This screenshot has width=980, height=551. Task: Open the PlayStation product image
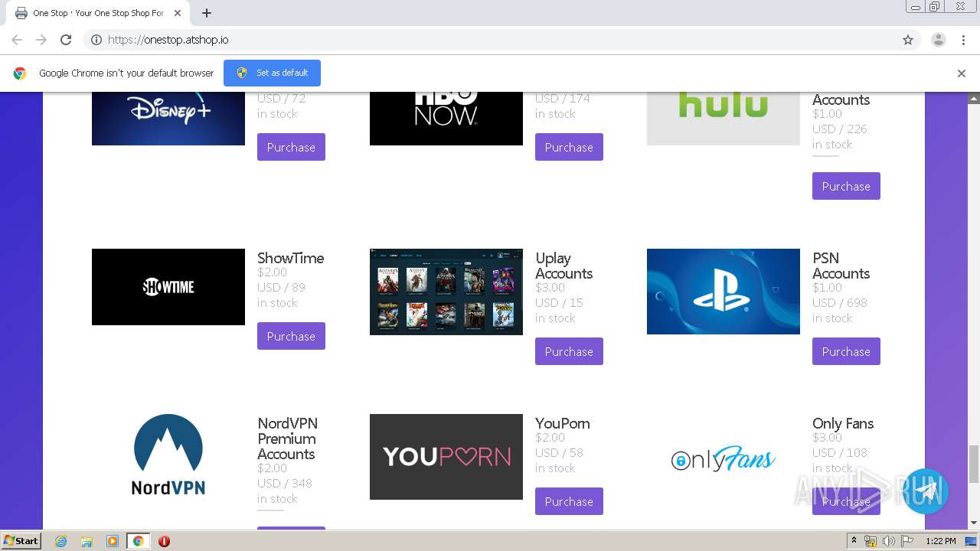pos(724,292)
